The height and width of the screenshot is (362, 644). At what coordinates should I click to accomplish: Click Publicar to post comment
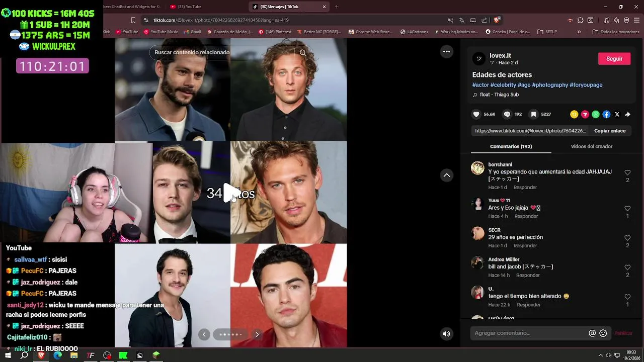(x=623, y=333)
